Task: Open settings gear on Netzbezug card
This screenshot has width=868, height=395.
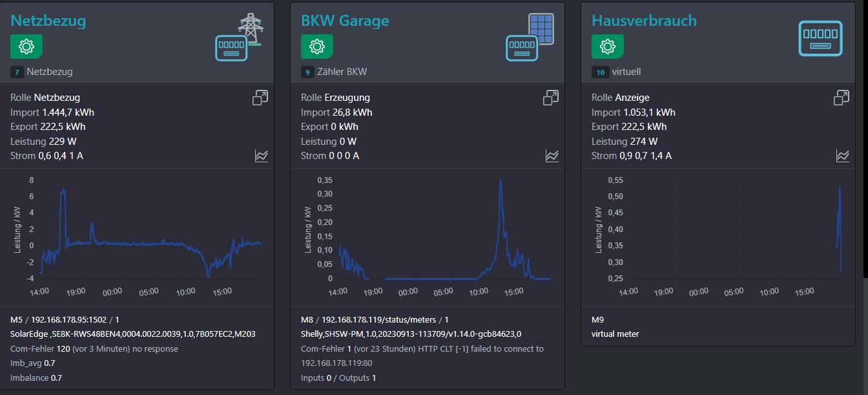Action: 26,47
